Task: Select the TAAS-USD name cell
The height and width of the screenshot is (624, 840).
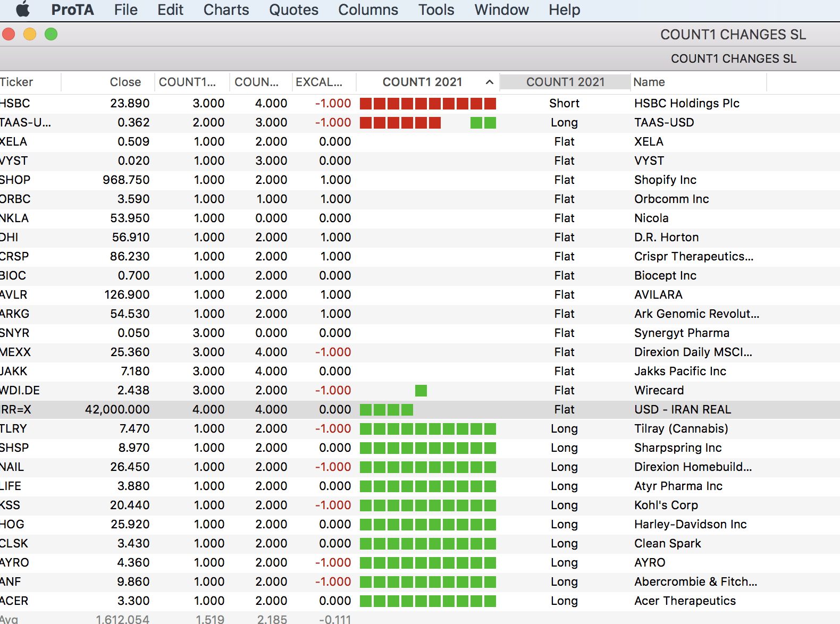Action: (664, 122)
